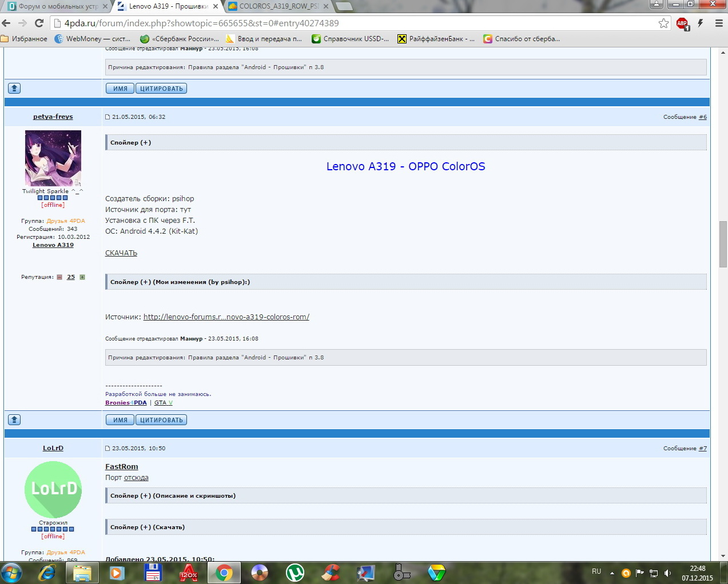This screenshot has width=728, height=584.
Task: Expand the "Скачать" spoiler in LoLrD post
Action: pyautogui.click(x=148, y=527)
